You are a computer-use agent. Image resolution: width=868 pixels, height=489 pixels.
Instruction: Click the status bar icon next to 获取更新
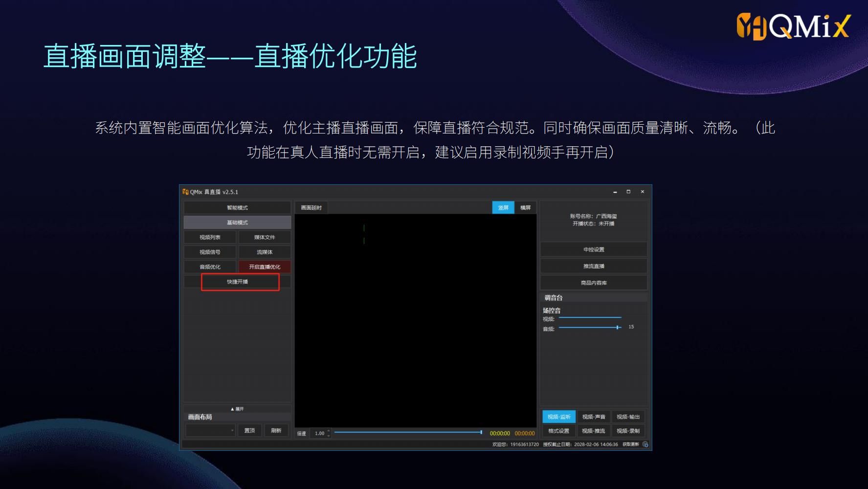645,445
